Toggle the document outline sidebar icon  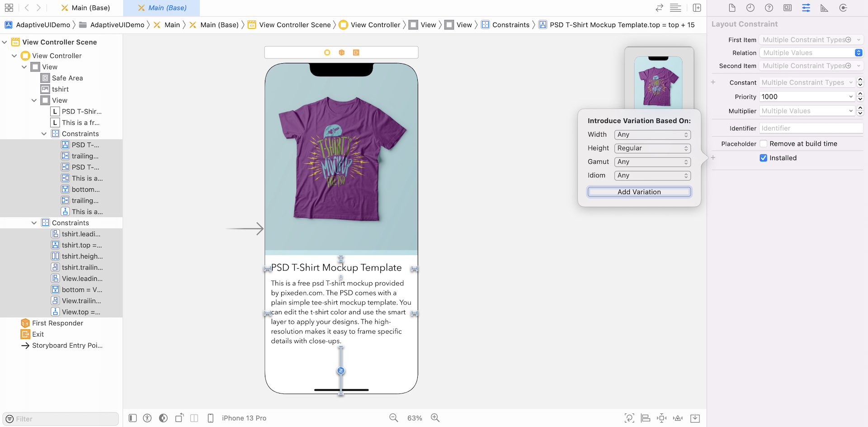pyautogui.click(x=132, y=418)
